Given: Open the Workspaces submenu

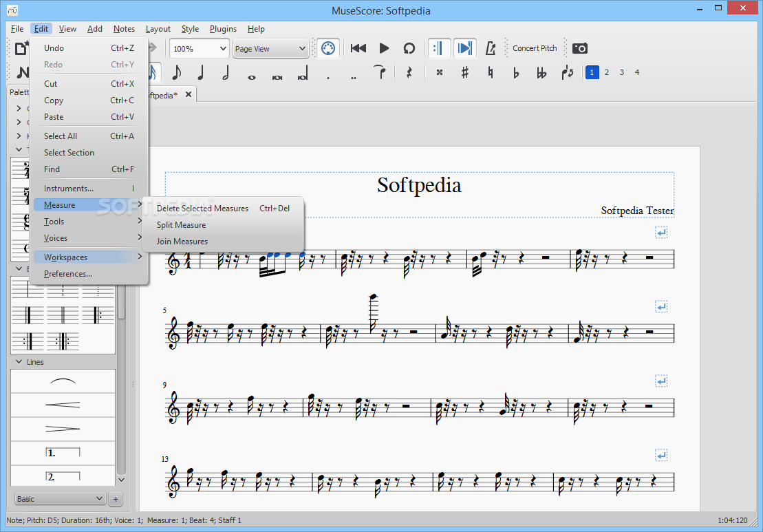Looking at the screenshot, I should click(x=88, y=257).
